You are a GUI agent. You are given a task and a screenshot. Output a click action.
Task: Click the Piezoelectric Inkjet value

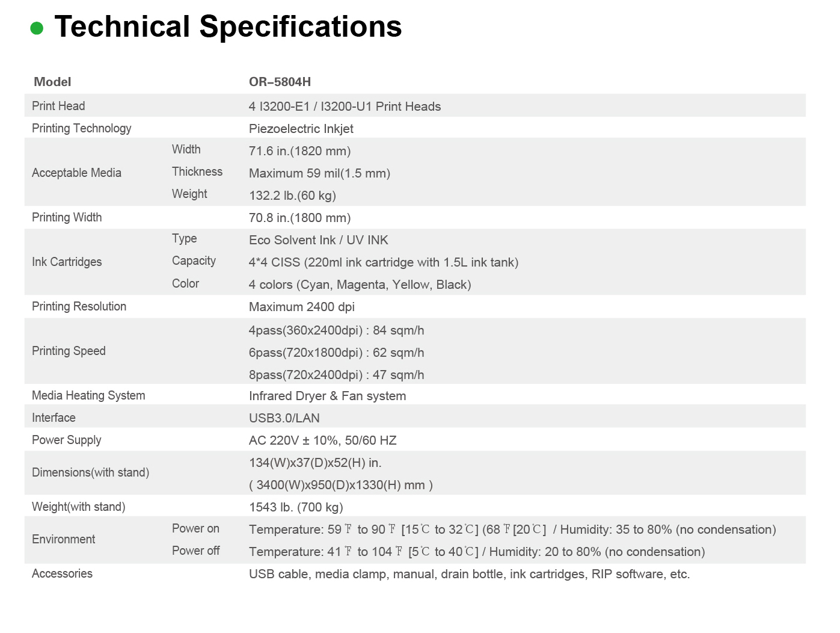(301, 129)
